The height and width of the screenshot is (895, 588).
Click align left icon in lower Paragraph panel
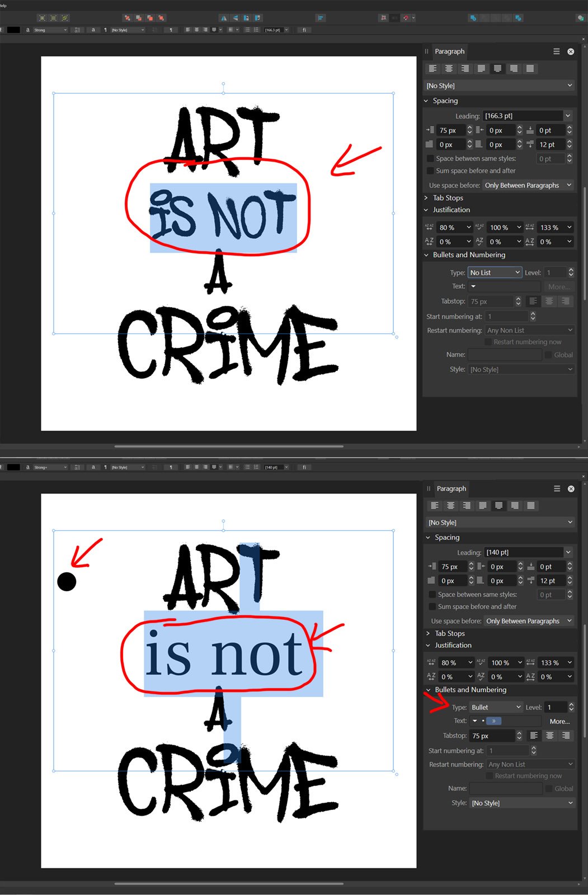pyautogui.click(x=434, y=505)
